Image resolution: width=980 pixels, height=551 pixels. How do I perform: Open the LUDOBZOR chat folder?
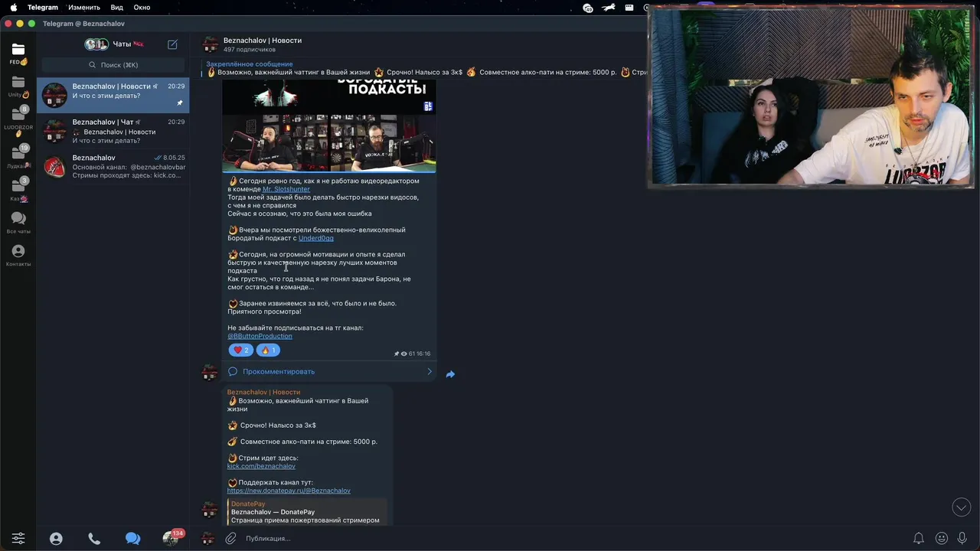click(x=18, y=119)
